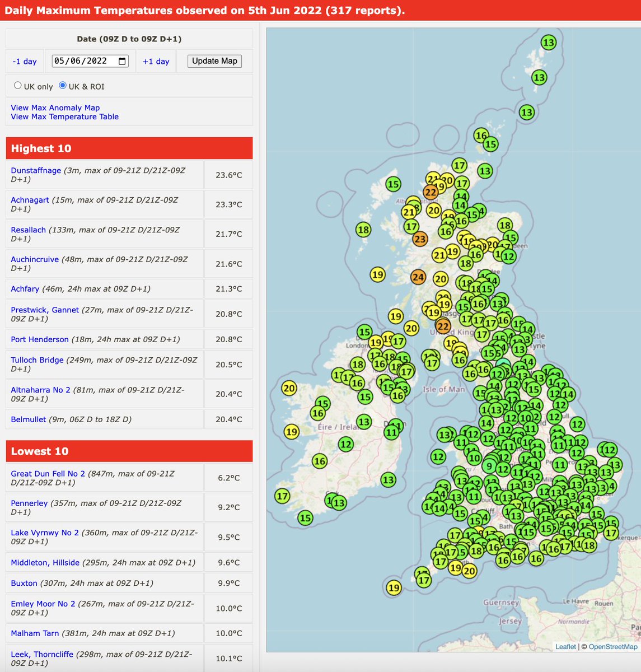
Task: Open the View Max Temperature Table link
Action: click(x=65, y=116)
